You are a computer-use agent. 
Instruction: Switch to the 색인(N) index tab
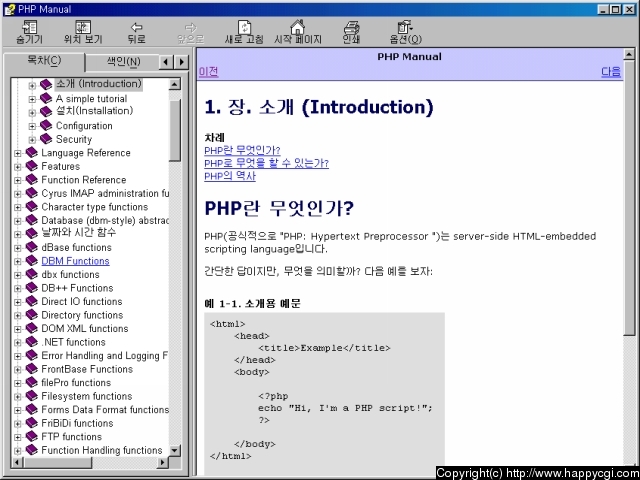point(123,62)
